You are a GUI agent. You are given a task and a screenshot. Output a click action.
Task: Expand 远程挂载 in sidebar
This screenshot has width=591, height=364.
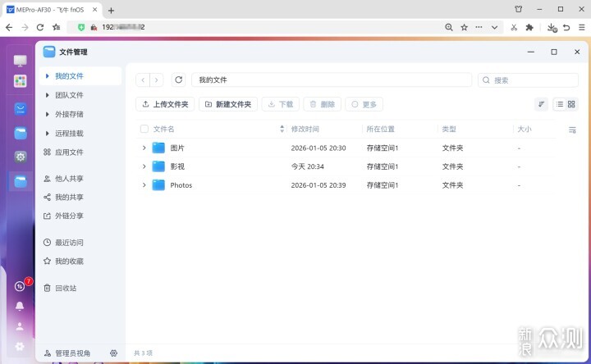[x=47, y=134]
